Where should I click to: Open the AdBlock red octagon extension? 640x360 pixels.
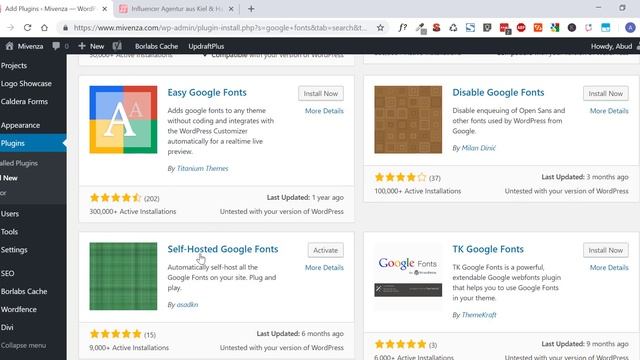(521, 28)
